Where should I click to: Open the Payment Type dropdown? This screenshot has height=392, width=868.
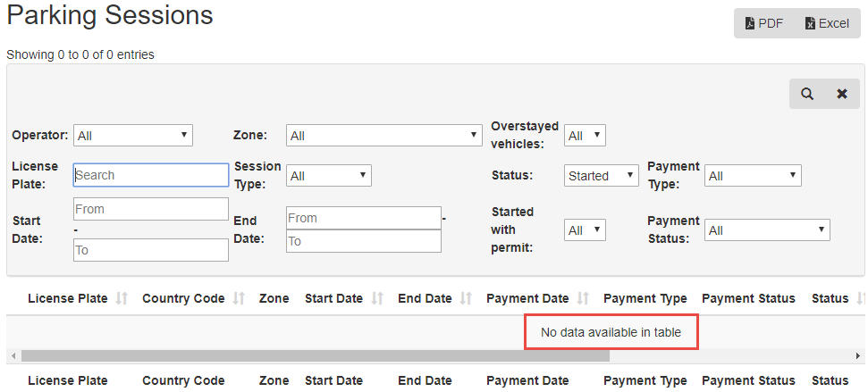[753, 176]
